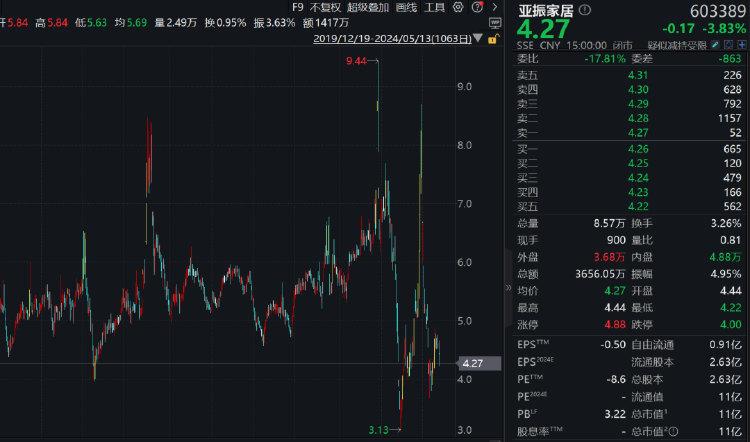The width and height of the screenshot is (750, 442).
Task: Click the -3.83% change percentage
Action: click(724, 28)
